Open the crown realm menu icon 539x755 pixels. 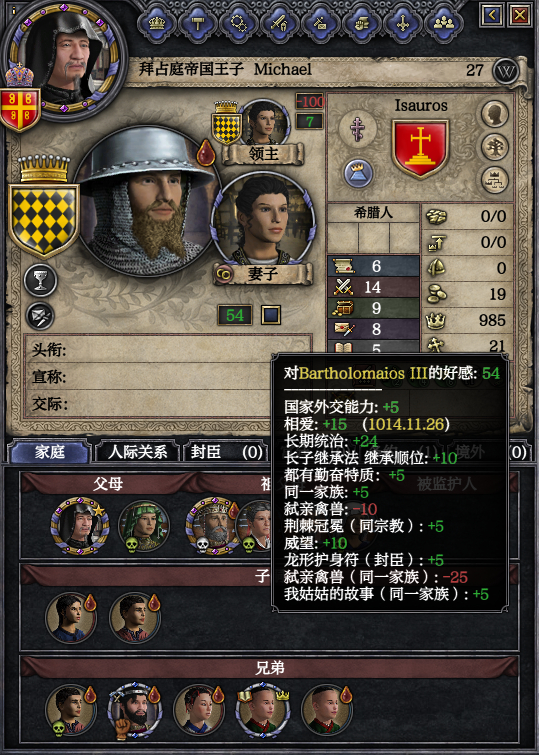157,23
